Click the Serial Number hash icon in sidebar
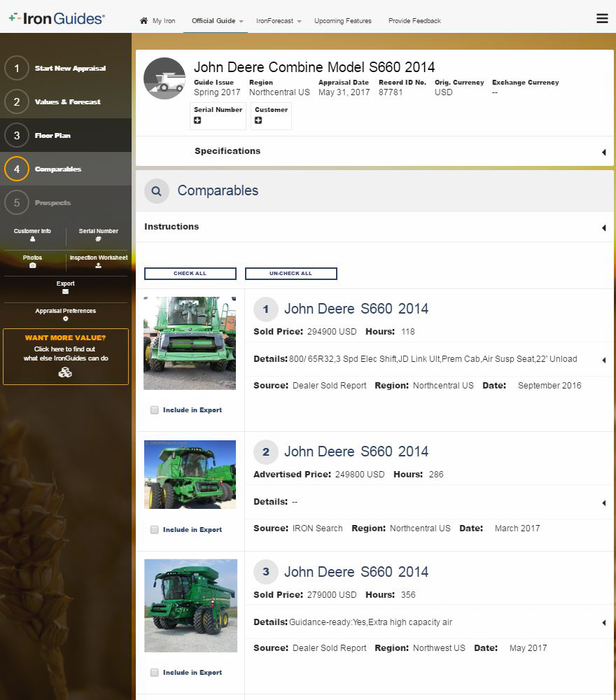616x700 pixels. pos(98,239)
